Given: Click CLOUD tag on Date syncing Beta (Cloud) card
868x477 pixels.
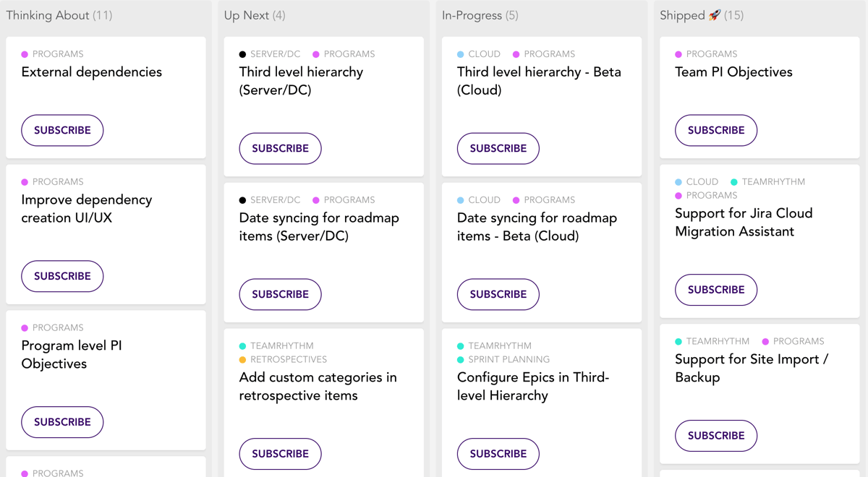Looking at the screenshot, I should click(x=479, y=200).
